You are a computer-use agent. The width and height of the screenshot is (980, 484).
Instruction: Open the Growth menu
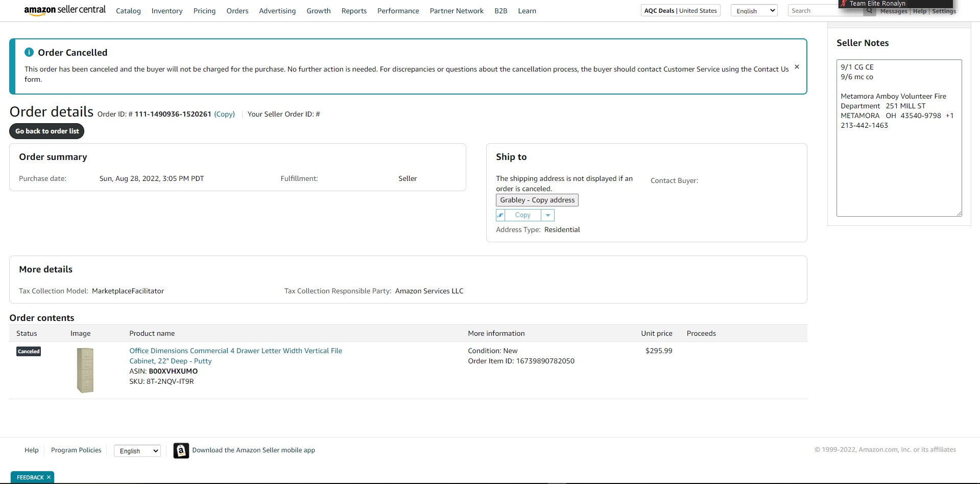[319, 11]
